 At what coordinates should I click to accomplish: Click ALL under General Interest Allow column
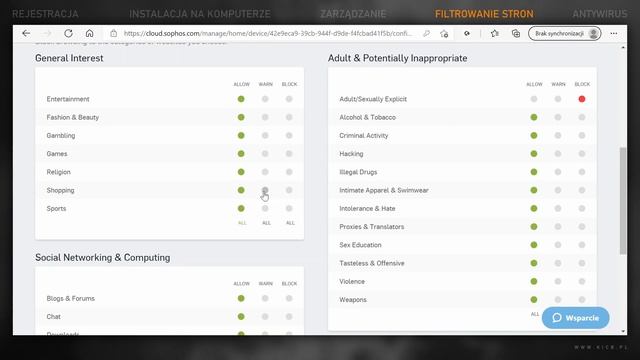(x=242, y=223)
